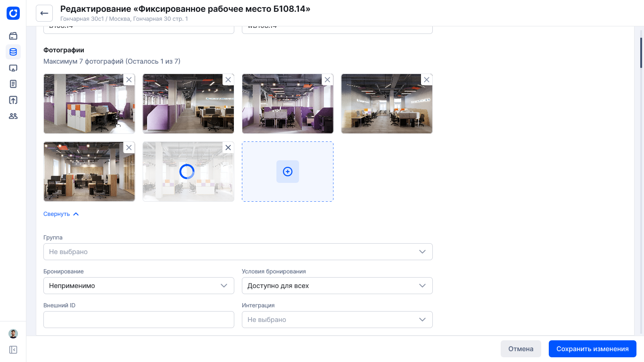Remove the first office photo

[x=129, y=80]
